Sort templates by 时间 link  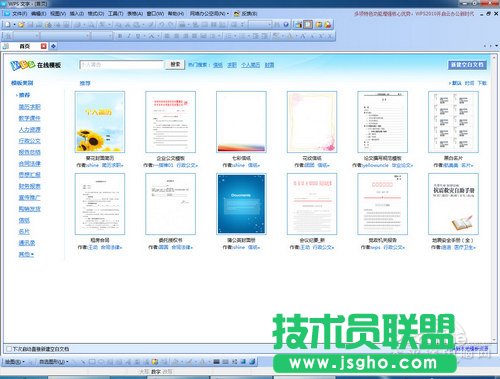(x=469, y=83)
